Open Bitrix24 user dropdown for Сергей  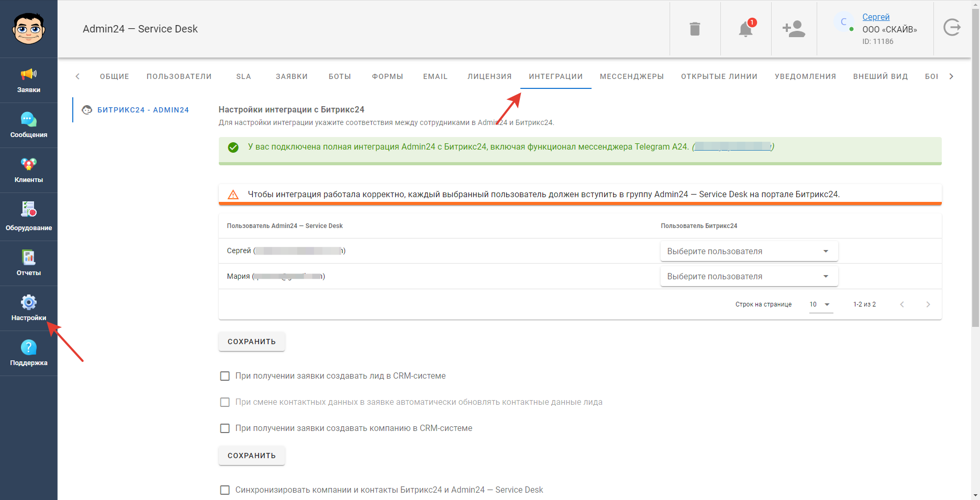pos(749,251)
